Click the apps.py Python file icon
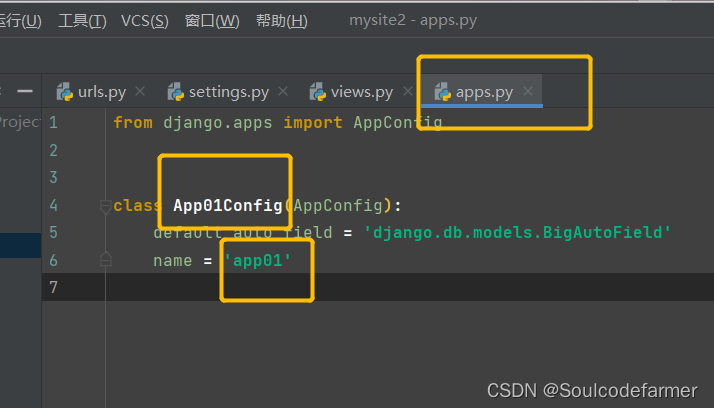 [443, 92]
